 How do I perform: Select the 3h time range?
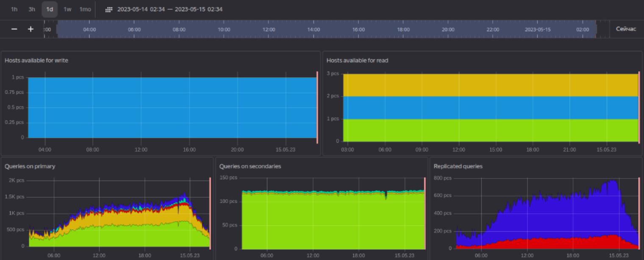[32, 9]
